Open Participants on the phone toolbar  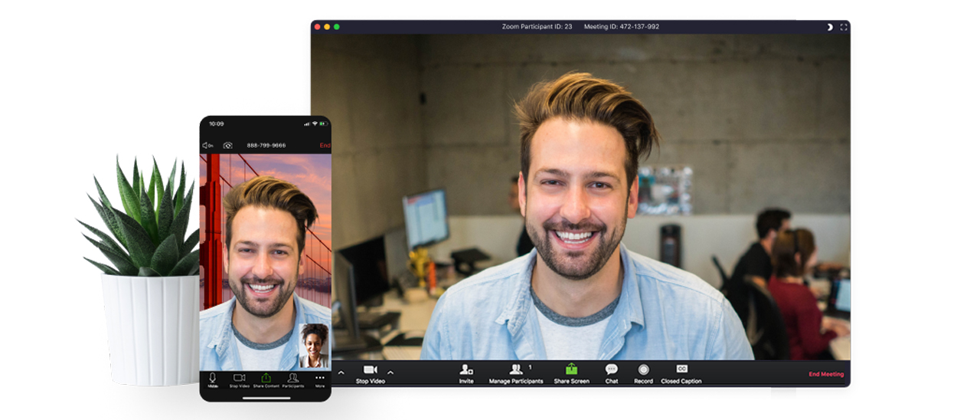pyautogui.click(x=292, y=380)
